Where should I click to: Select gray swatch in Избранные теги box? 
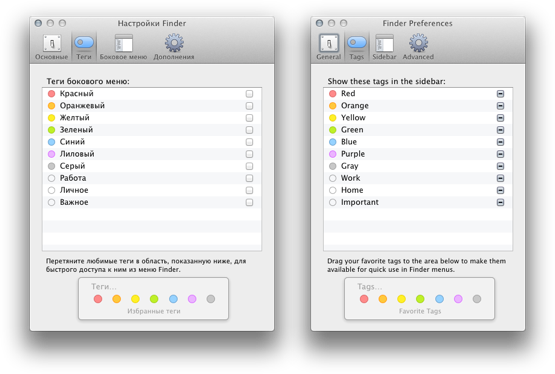[211, 299]
